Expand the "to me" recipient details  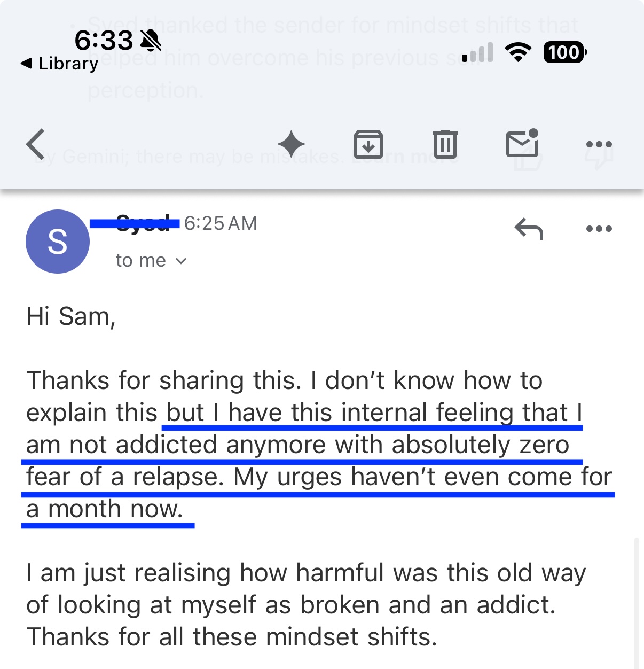pos(141,261)
